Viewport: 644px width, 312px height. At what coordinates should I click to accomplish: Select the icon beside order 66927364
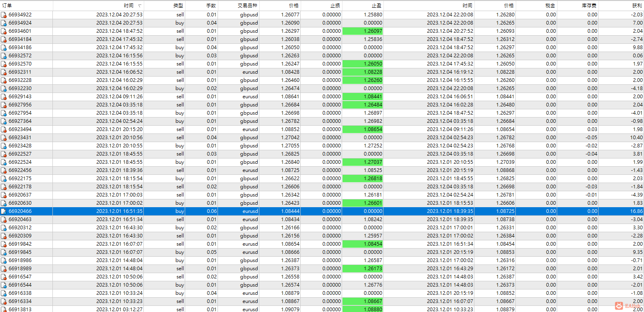[4, 121]
